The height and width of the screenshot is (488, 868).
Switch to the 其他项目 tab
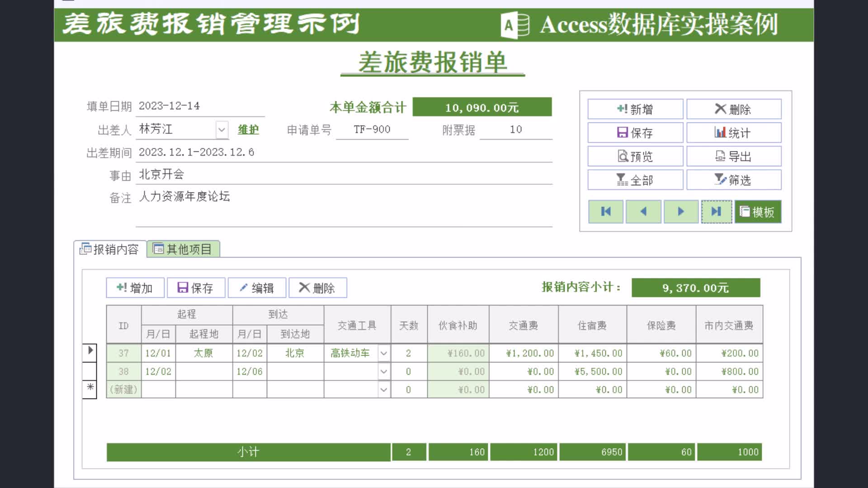coord(183,249)
